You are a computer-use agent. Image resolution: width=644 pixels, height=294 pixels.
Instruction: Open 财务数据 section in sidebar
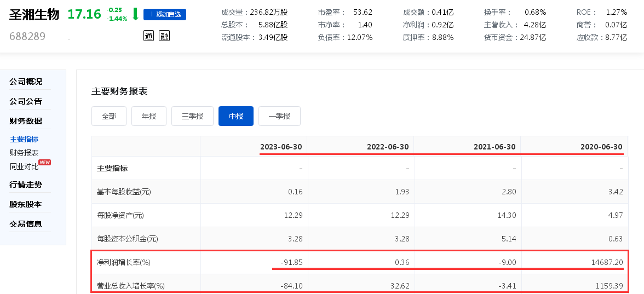tap(26, 120)
